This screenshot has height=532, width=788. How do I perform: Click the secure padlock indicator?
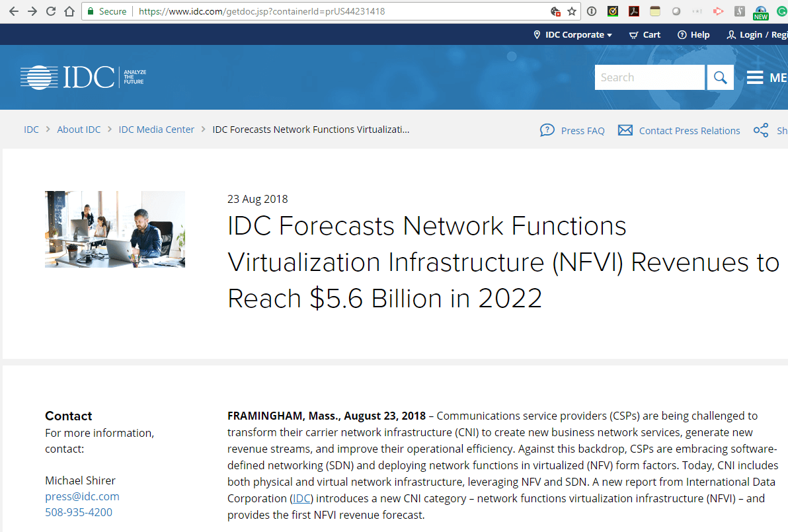(x=90, y=11)
